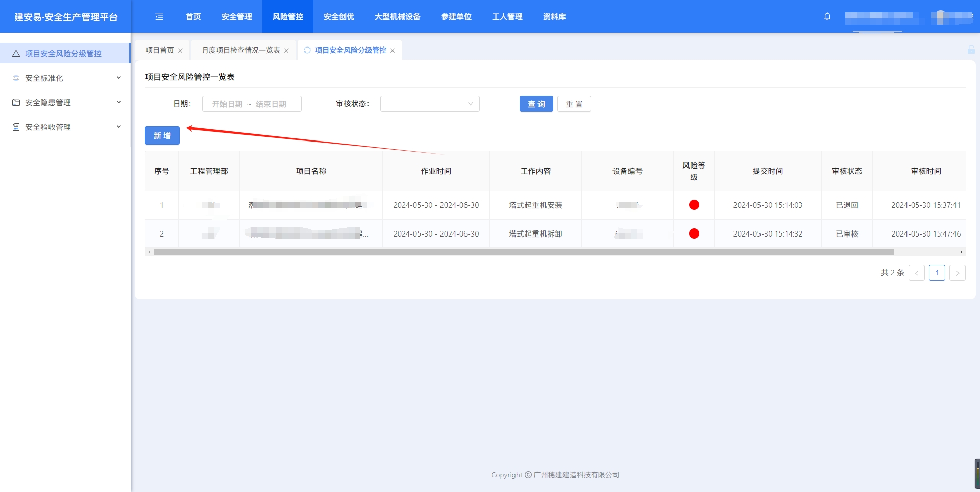980x492 pixels.
Task: Click the 查询 button
Action: pyautogui.click(x=536, y=104)
